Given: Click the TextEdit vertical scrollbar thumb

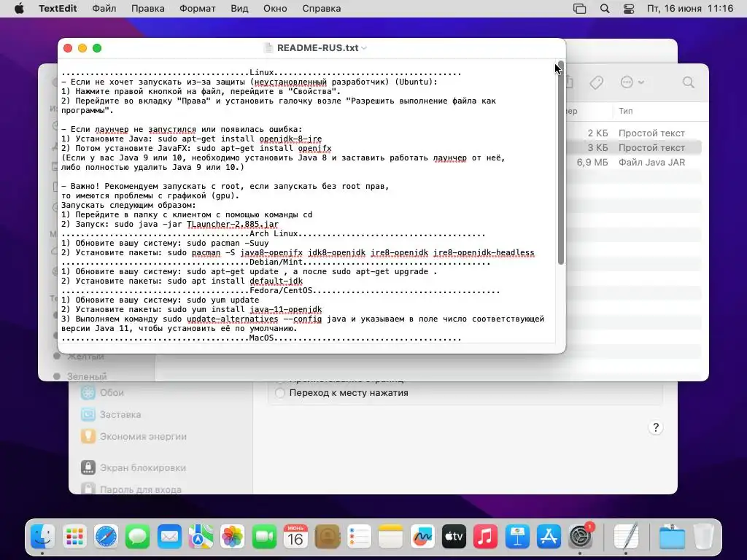Looking at the screenshot, I should 561,163.
